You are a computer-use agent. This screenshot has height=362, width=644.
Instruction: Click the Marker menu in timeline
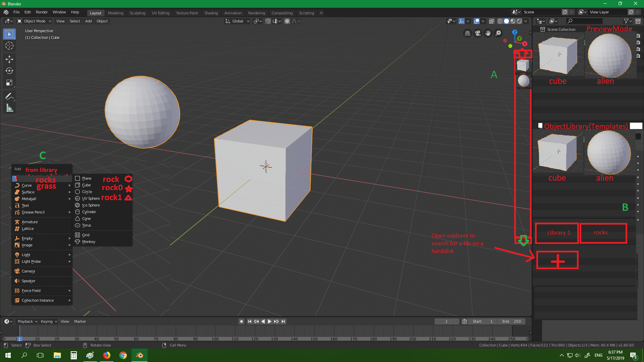80,321
